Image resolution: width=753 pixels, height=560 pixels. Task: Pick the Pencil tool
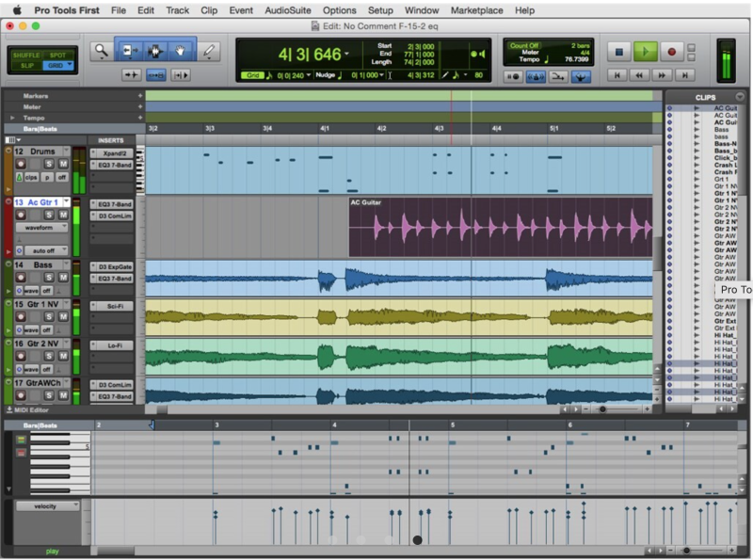tap(209, 51)
